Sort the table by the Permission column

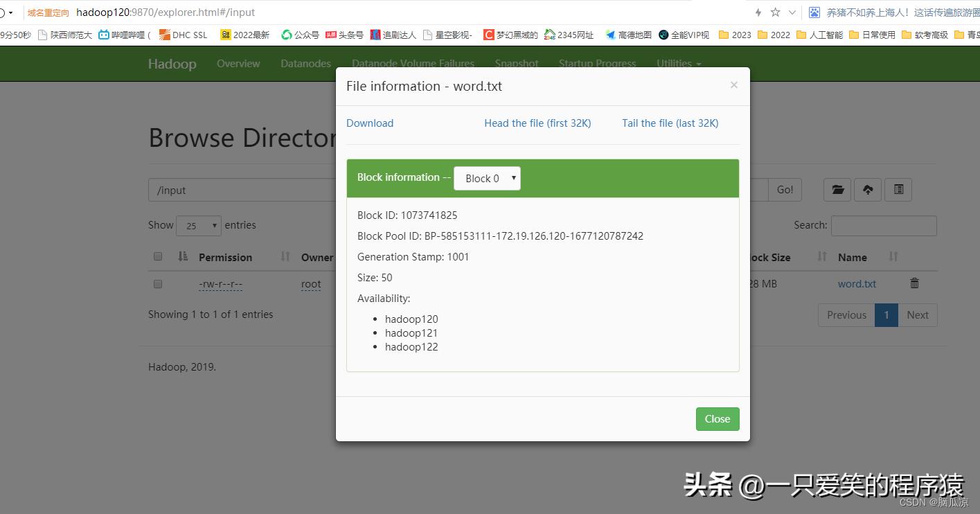[x=224, y=257]
